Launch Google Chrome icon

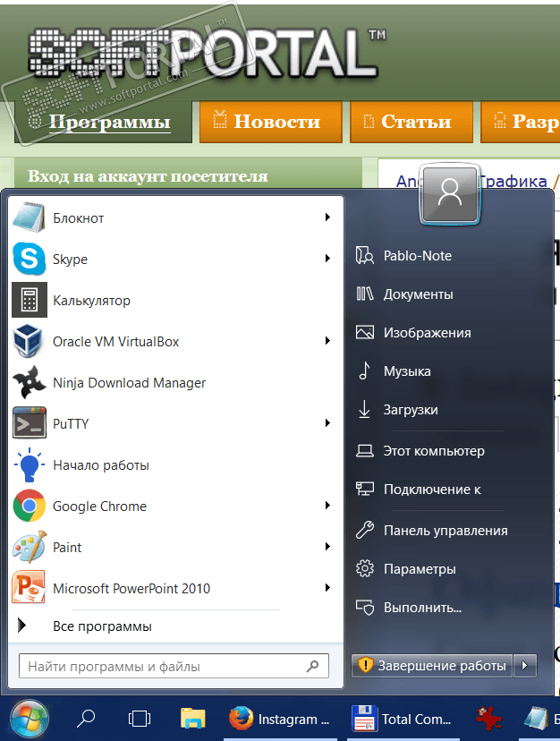pos(29,506)
